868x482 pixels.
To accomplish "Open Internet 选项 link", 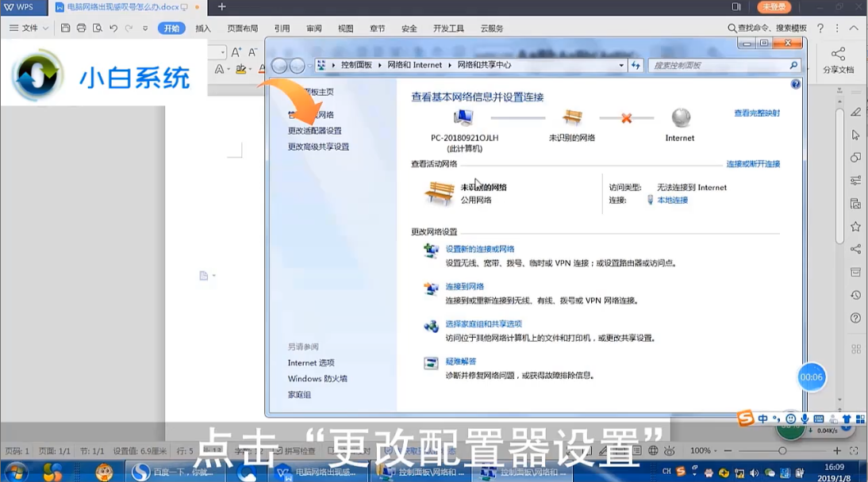I will pos(311,363).
